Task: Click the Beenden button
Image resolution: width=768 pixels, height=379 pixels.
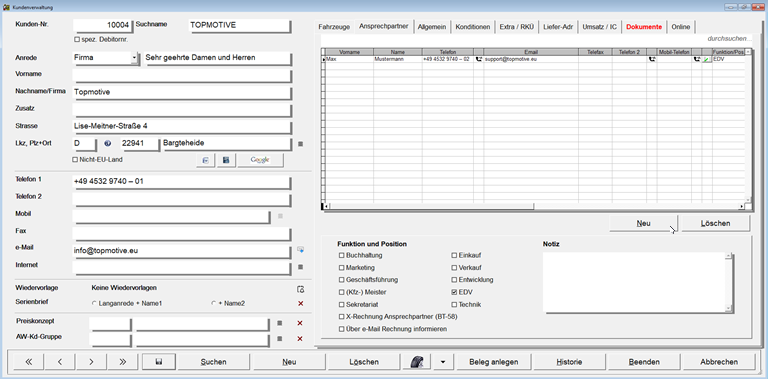Action: pos(644,362)
